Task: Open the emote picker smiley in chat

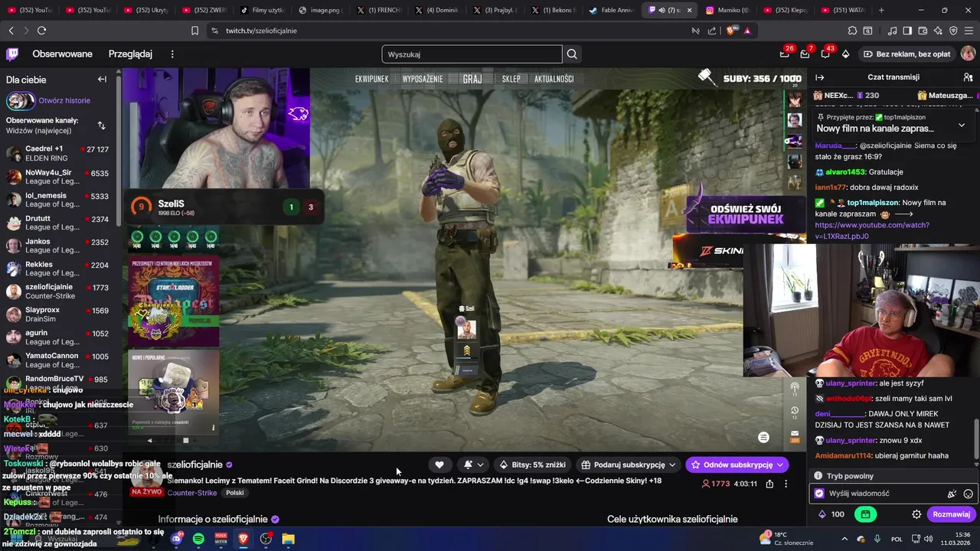Action: pyautogui.click(x=968, y=494)
